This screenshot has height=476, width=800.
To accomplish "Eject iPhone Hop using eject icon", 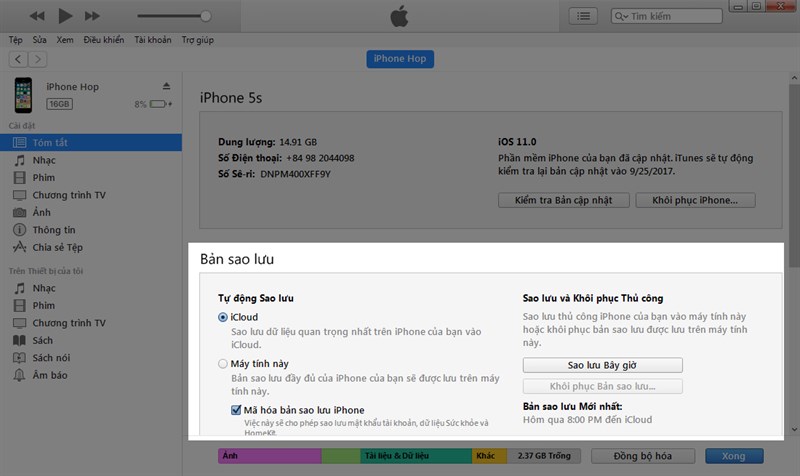I will (x=166, y=86).
